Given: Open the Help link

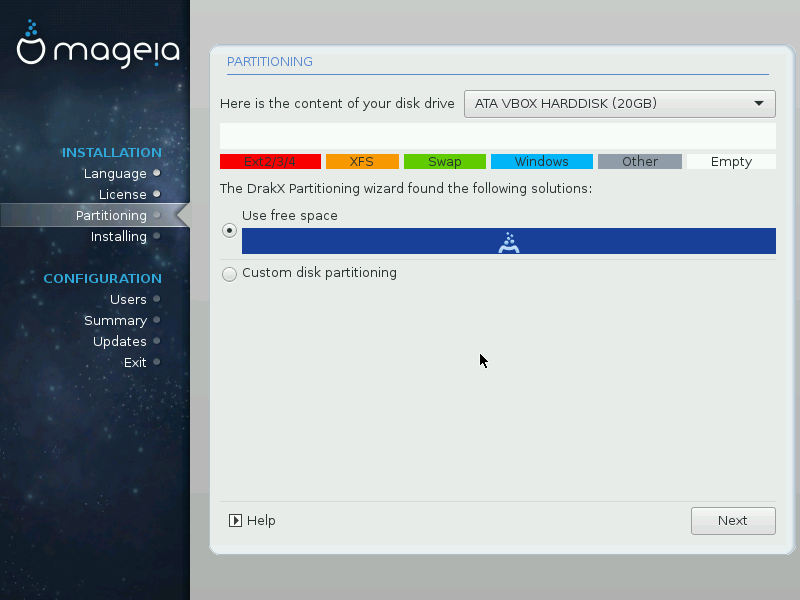Looking at the screenshot, I should click(x=260, y=521).
